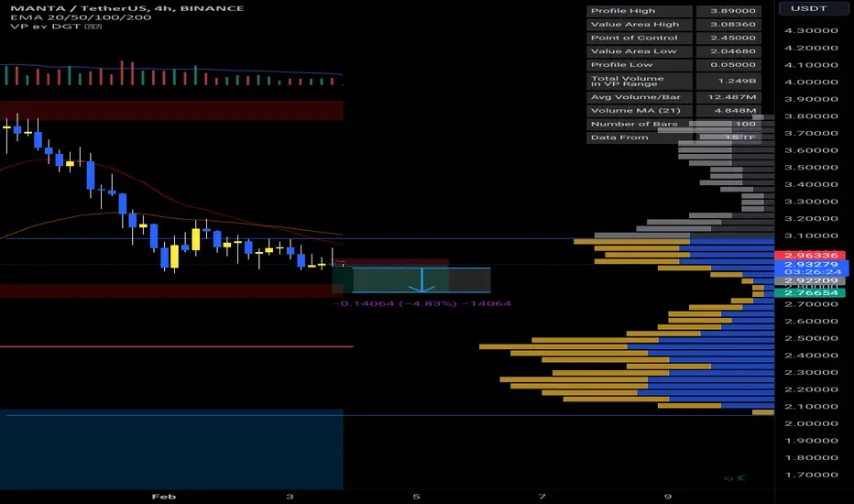Click the 1.249B total volume value

coord(728,82)
